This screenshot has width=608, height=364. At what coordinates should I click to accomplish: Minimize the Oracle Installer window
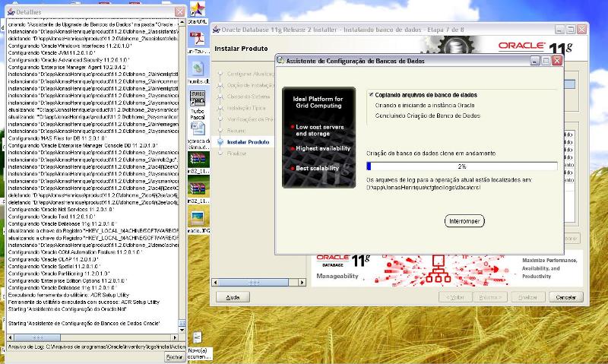click(559, 30)
